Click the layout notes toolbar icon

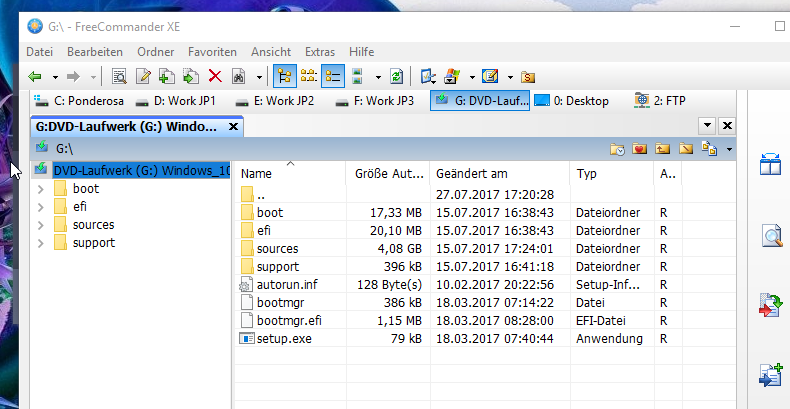(490, 77)
